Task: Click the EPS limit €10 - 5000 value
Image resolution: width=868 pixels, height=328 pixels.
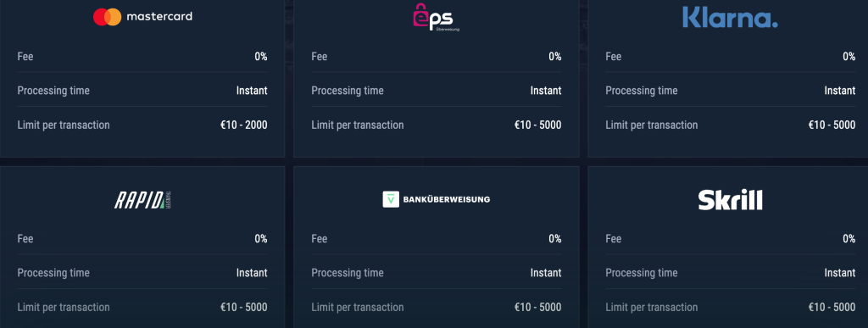Action: click(x=537, y=125)
